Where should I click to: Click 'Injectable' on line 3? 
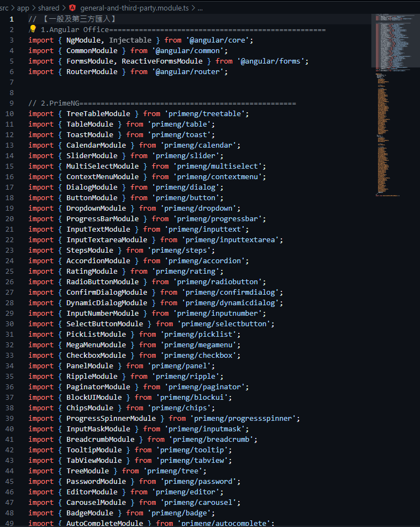click(x=130, y=40)
